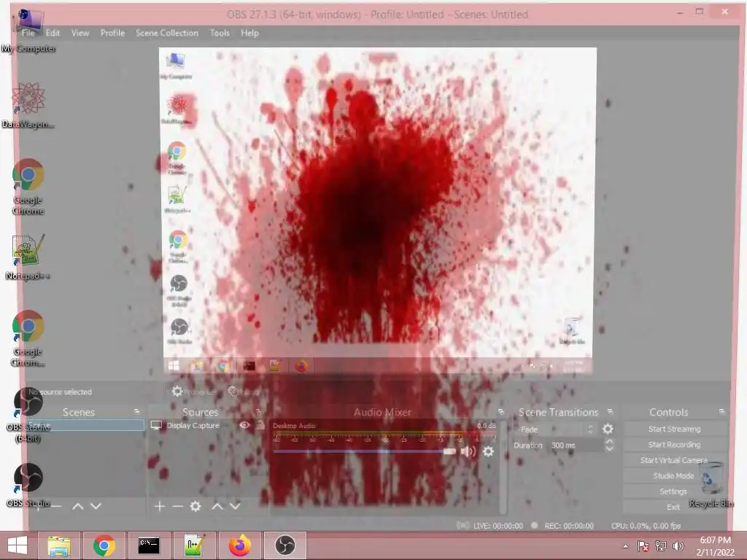
Task: Pop out the Scene Transitions dock
Action: (610, 411)
